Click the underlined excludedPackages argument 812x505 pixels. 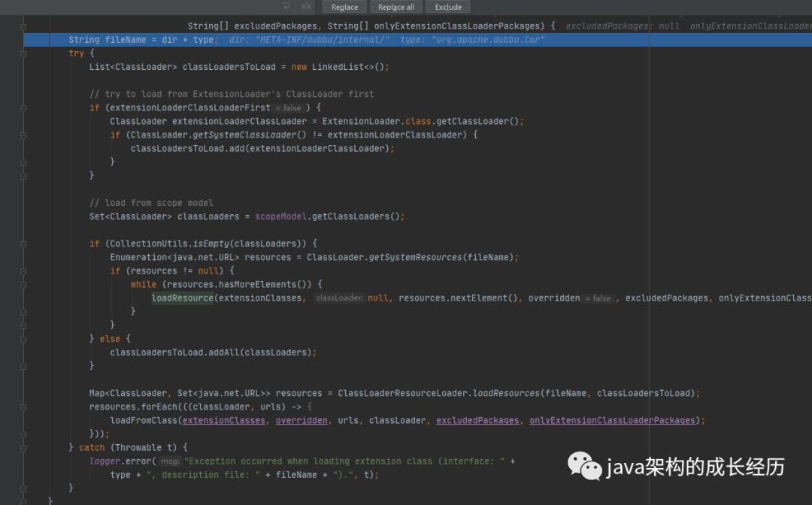pos(477,421)
